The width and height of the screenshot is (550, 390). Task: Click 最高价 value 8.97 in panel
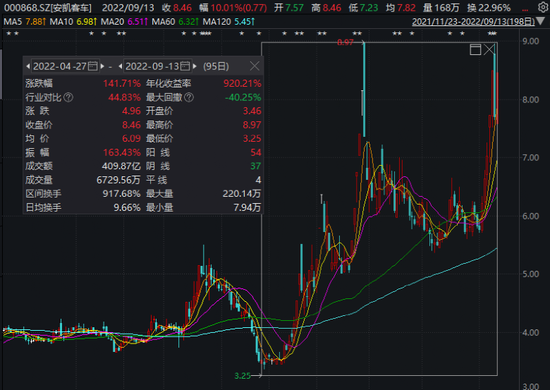252,125
